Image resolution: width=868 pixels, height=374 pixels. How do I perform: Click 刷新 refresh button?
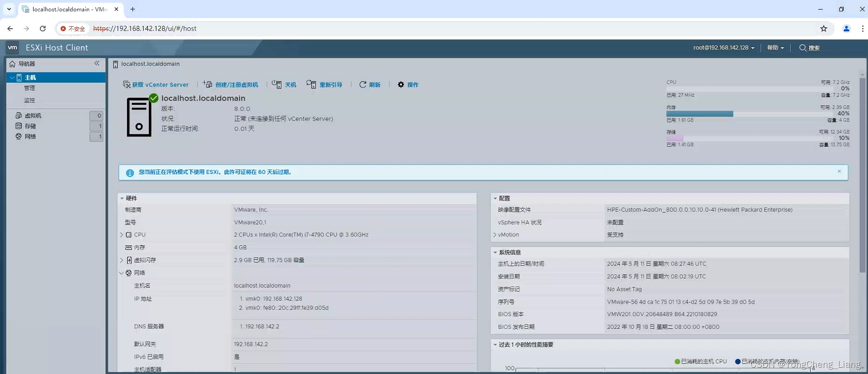tap(370, 85)
